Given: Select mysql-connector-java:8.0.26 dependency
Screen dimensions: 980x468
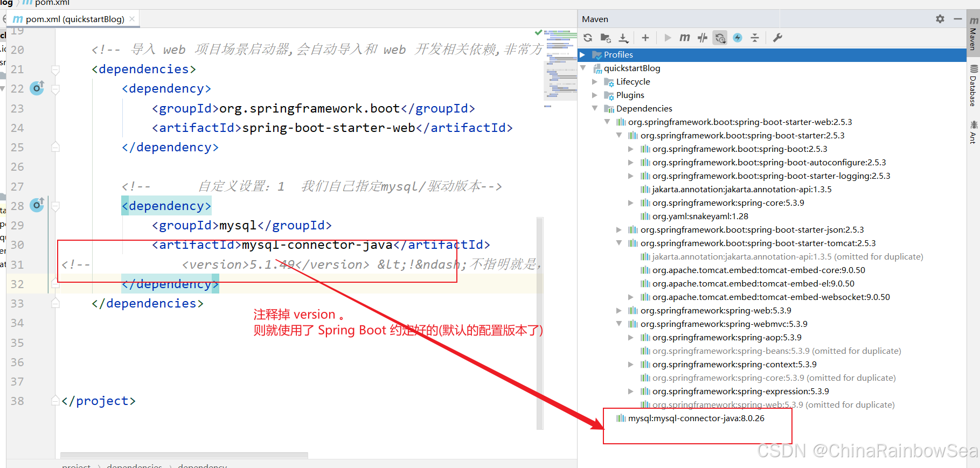Looking at the screenshot, I should point(696,418).
